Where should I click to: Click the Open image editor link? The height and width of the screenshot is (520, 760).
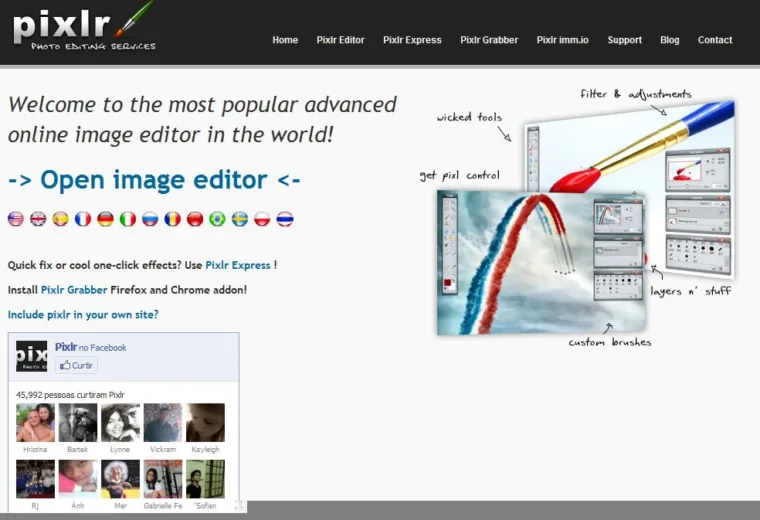tap(154, 180)
